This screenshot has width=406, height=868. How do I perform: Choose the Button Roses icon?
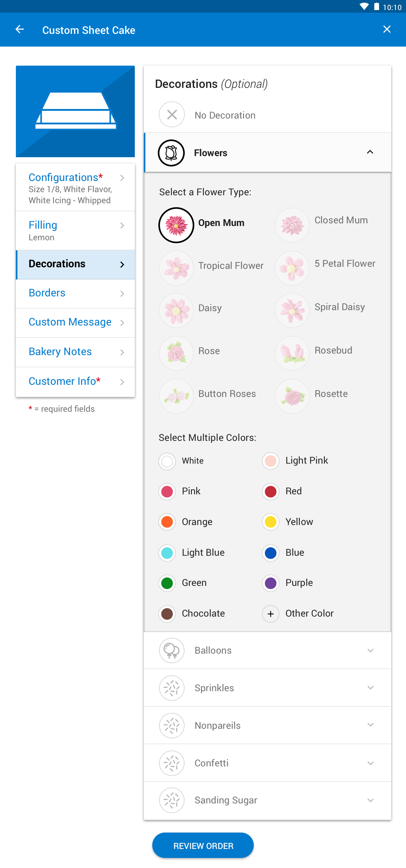coord(176,396)
